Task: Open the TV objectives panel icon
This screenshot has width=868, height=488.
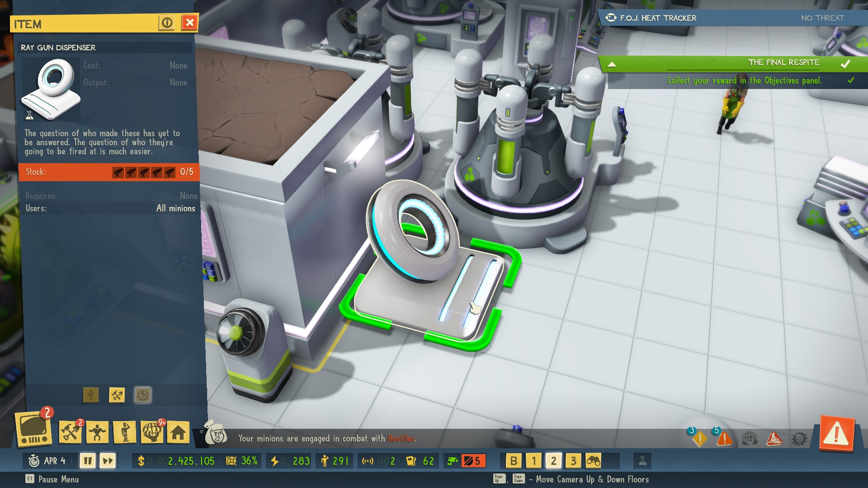Action: pyautogui.click(x=34, y=430)
